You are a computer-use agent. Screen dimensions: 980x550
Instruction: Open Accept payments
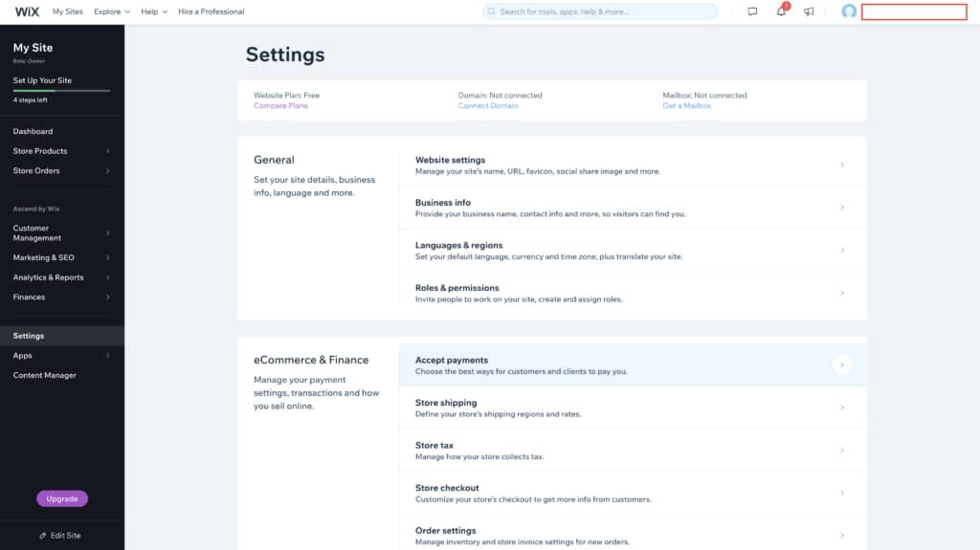coord(634,365)
